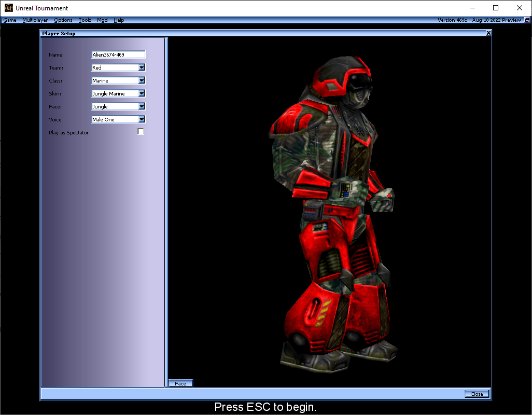This screenshot has height=415, width=532.
Task: Click the Face button below the model
Action: pyautogui.click(x=180, y=383)
